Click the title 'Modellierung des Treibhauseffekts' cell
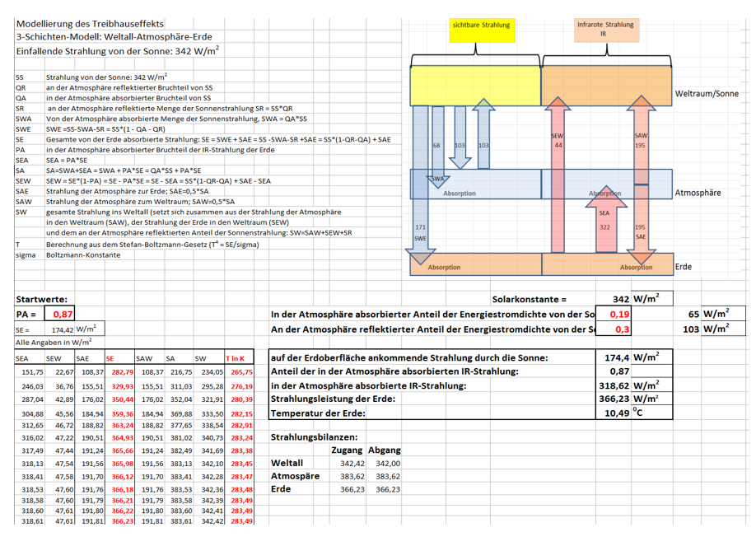The width and height of the screenshot is (756, 560). point(90,24)
